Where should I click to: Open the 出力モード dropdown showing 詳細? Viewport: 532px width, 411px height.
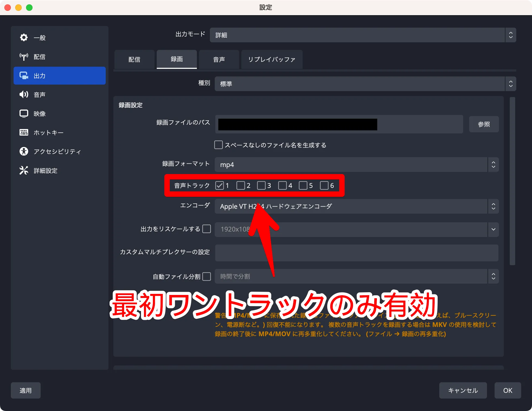click(x=363, y=35)
